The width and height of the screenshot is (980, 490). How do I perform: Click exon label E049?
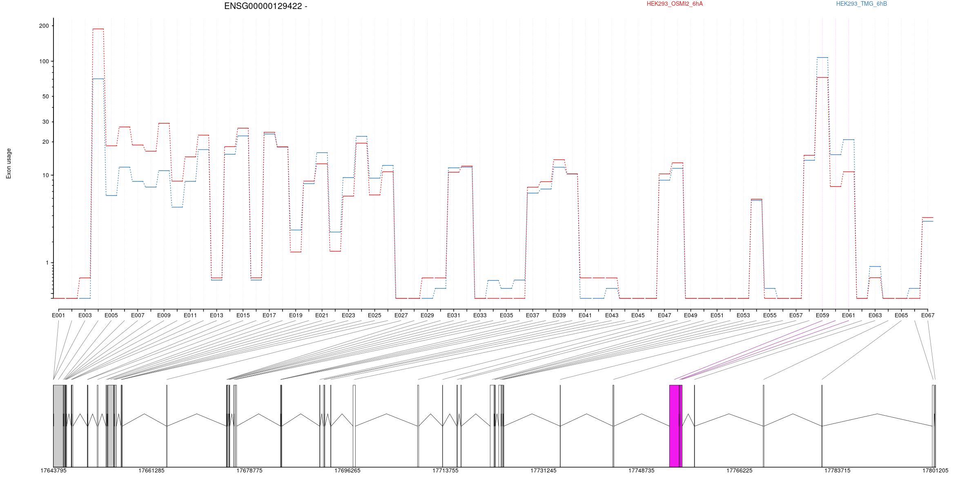[x=690, y=315]
